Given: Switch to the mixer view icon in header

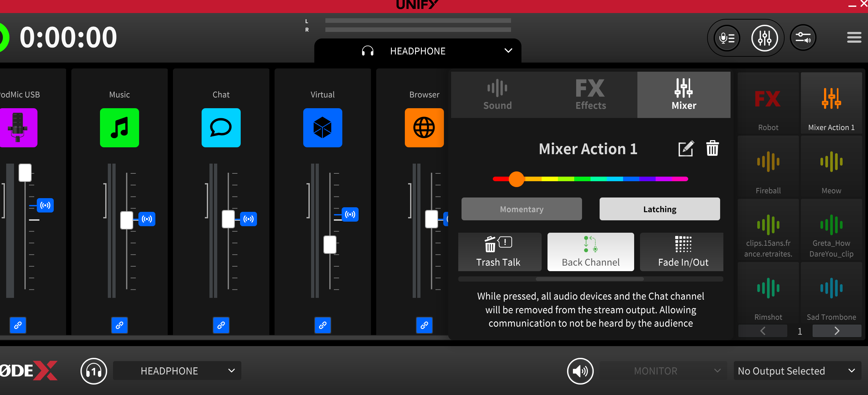Looking at the screenshot, I should [764, 38].
